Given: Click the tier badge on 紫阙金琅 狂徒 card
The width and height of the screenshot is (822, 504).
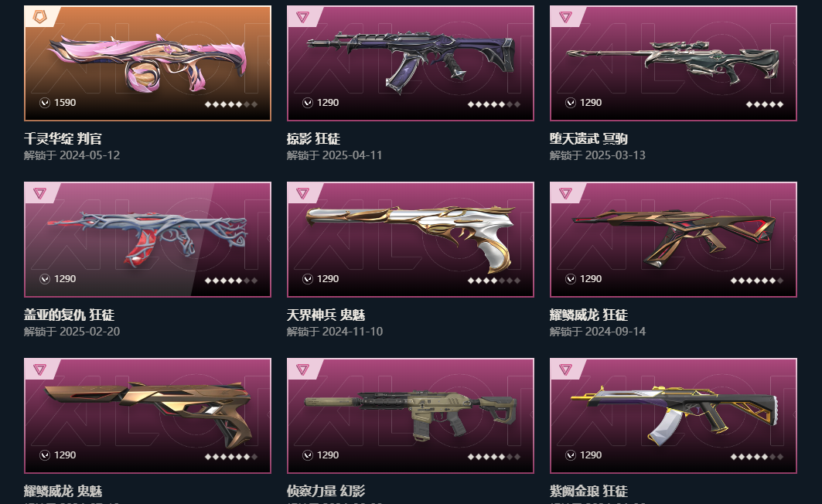Looking at the screenshot, I should coord(565,369).
